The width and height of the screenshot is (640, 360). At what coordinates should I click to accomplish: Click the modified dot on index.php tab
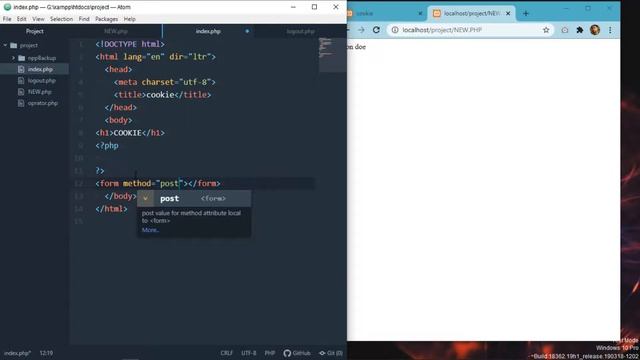tap(247, 31)
